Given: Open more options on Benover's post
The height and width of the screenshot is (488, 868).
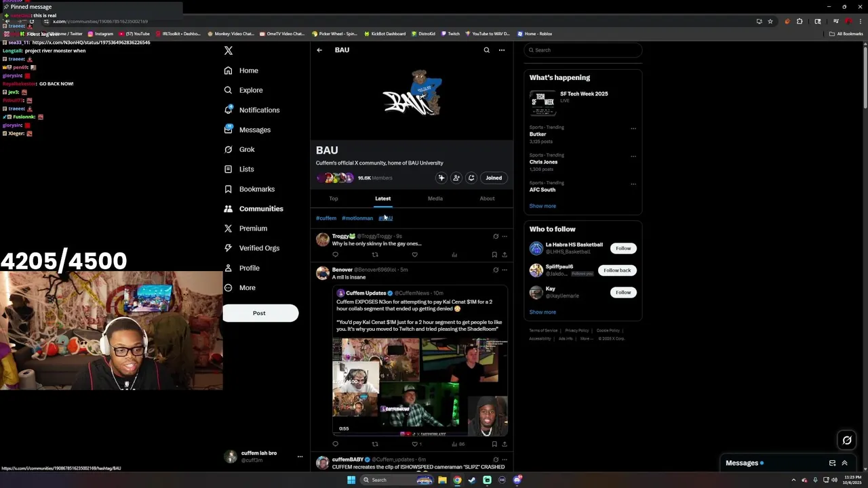Looking at the screenshot, I should point(504,270).
